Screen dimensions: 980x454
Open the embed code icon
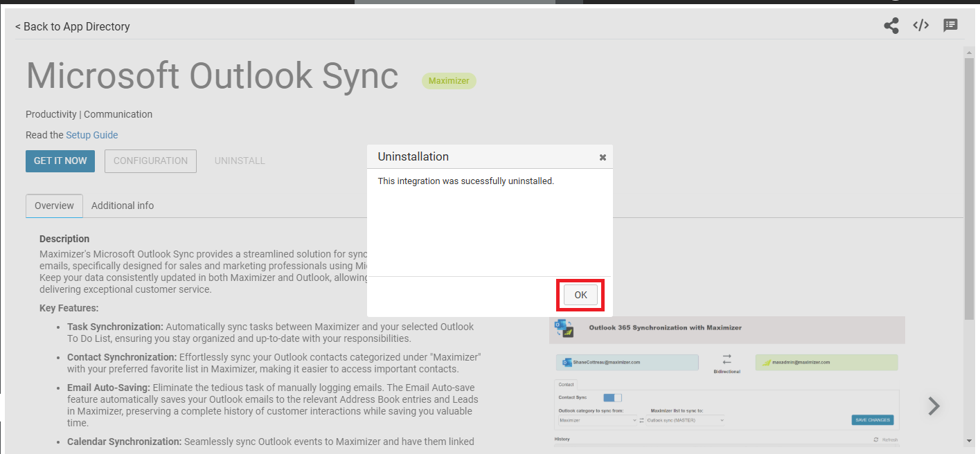[920, 26]
